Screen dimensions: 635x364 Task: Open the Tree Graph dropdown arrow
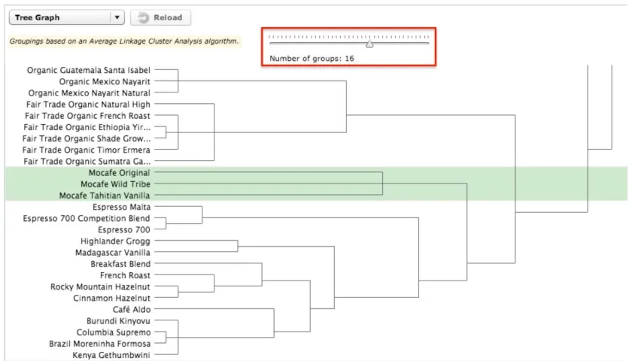pos(117,17)
